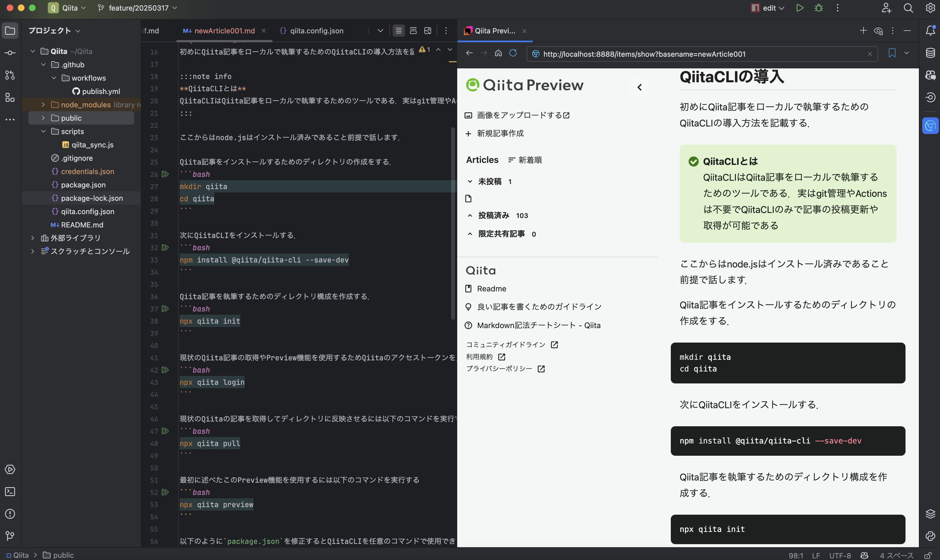The image size is (940, 560).
Task: Open the edit run configuration dropdown
Action: [x=767, y=8]
